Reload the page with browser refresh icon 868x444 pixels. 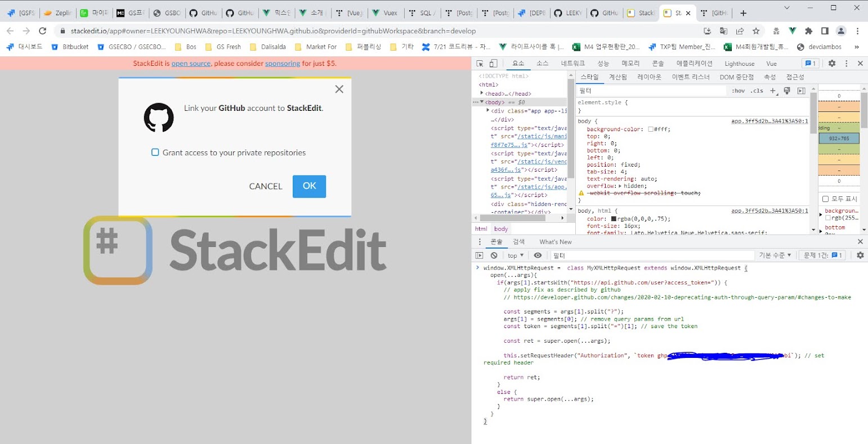[43, 31]
